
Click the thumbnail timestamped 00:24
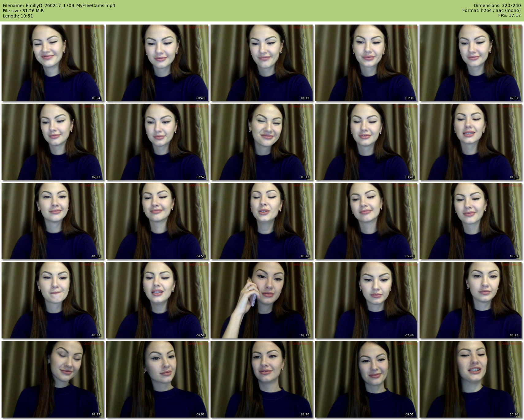point(52,63)
